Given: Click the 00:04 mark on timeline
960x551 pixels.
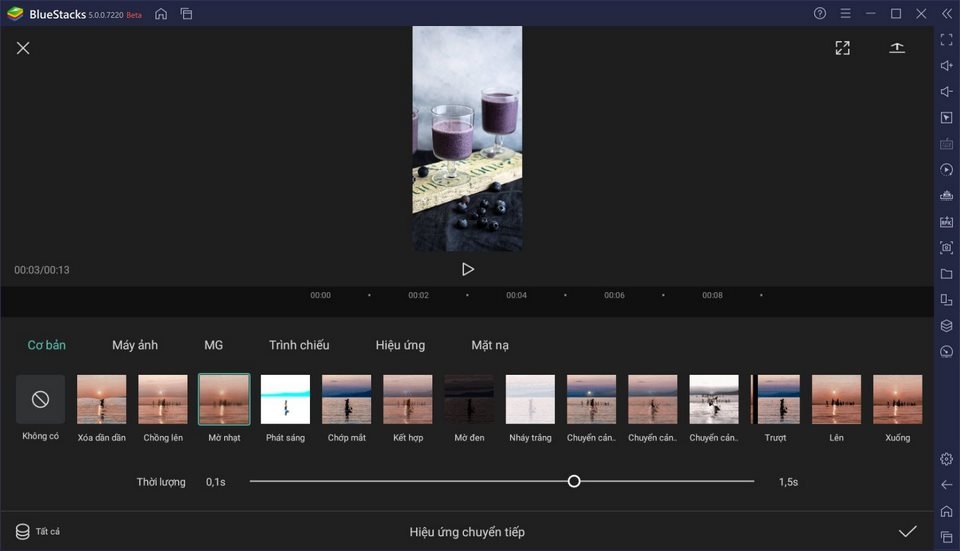Looking at the screenshot, I should pos(516,296).
